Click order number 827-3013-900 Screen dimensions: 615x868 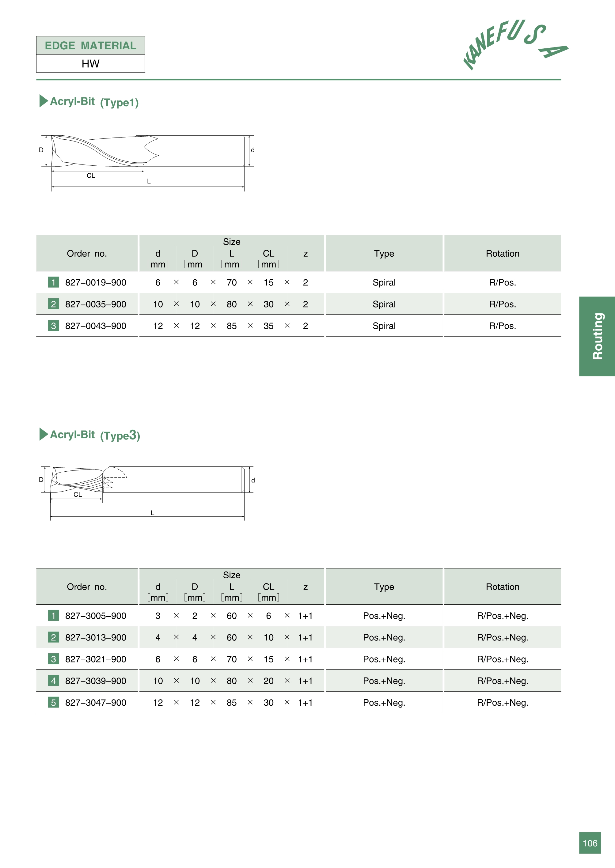(95, 637)
